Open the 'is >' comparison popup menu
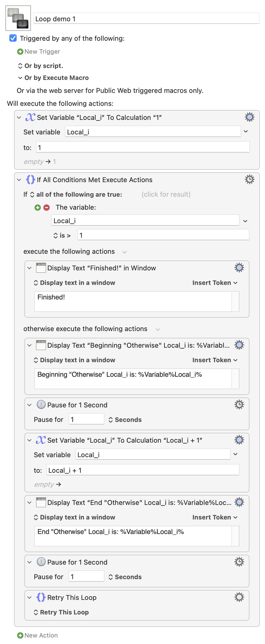This screenshot has width=265, height=644. (x=62, y=236)
